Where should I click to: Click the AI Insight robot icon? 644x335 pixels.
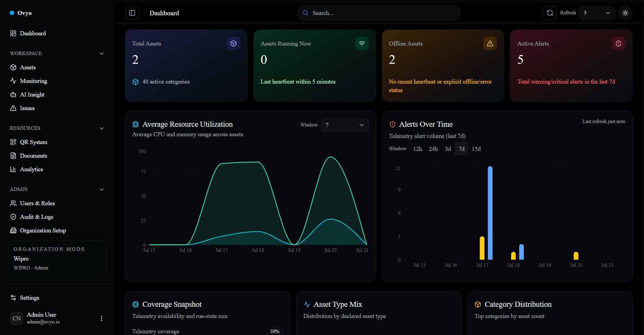[13, 94]
